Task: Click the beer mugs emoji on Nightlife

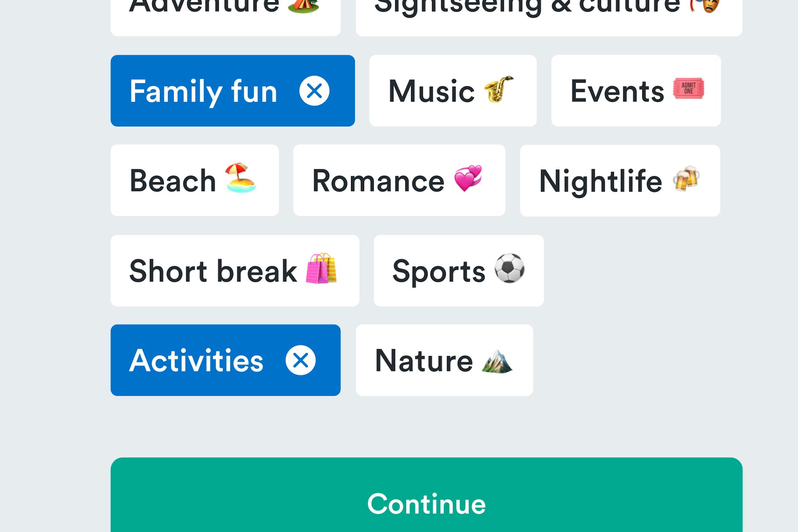Action: [x=686, y=179]
